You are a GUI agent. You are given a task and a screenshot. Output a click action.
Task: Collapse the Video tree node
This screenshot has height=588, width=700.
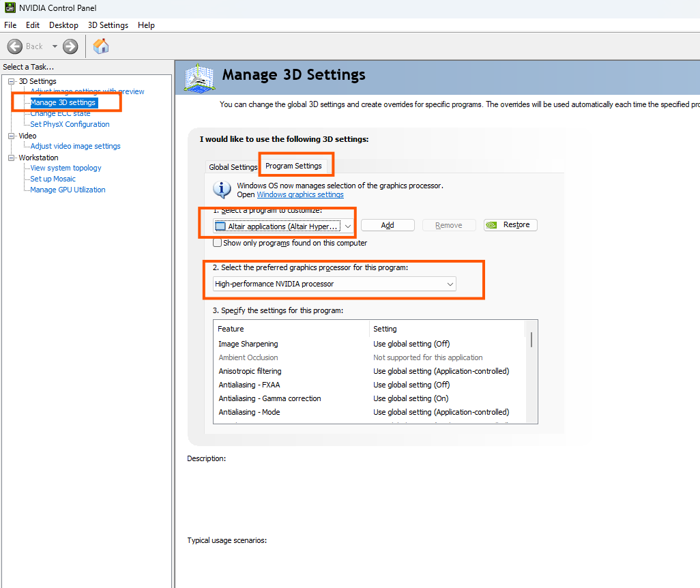click(x=12, y=136)
